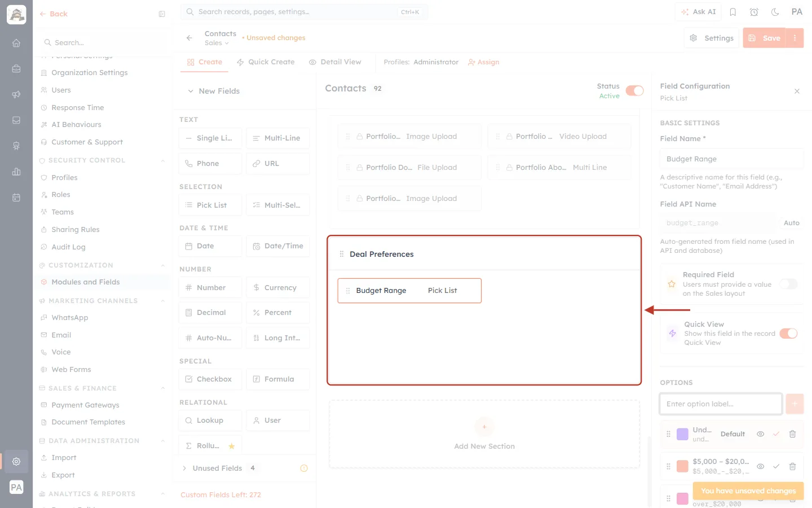Click the briefcase icon in the left rail
The width and height of the screenshot is (812, 508).
click(16, 69)
